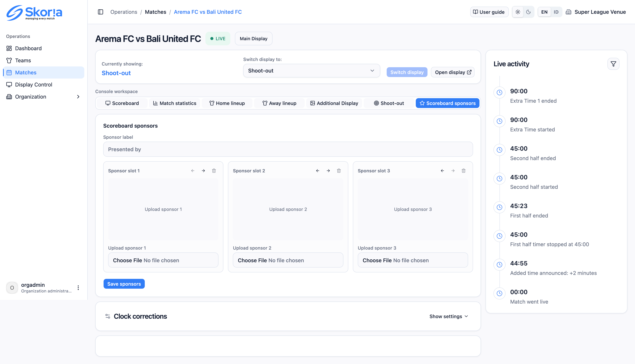Move Sponsor slot 1 left arrow
635x364 pixels.
pos(193,170)
